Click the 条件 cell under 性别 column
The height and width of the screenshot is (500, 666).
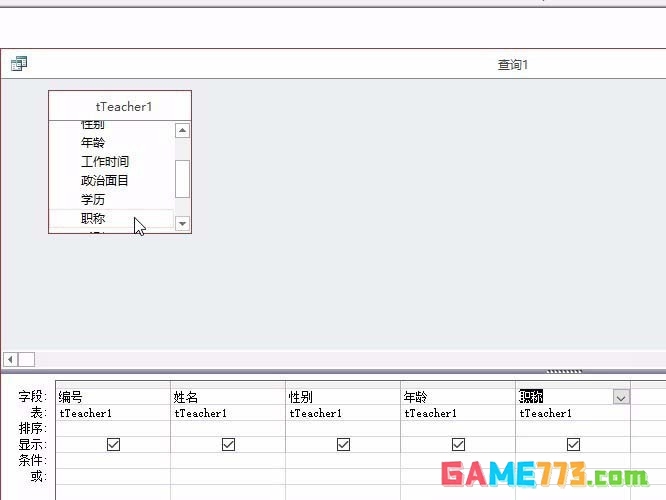click(343, 460)
